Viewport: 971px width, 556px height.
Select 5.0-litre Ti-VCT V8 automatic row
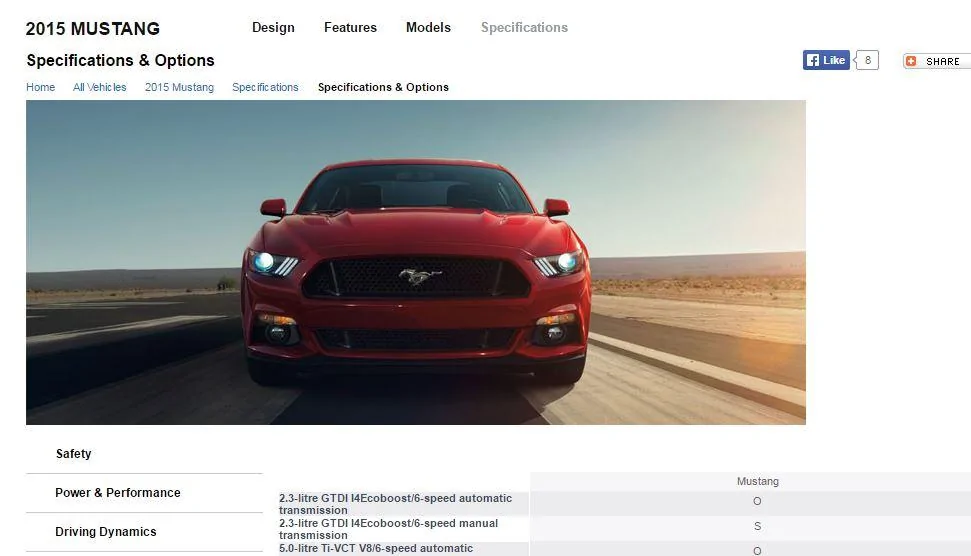click(x=625, y=549)
